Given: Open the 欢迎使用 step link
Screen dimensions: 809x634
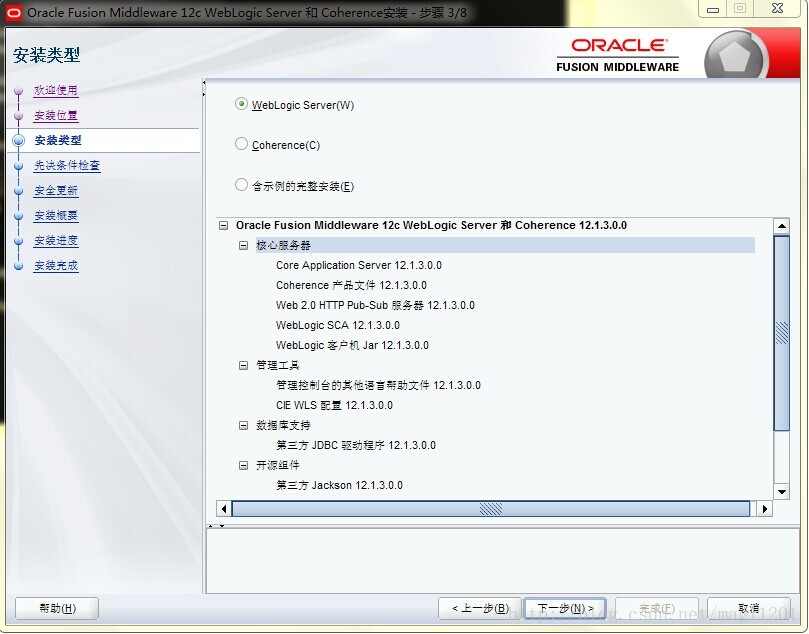Looking at the screenshot, I should [x=56, y=90].
